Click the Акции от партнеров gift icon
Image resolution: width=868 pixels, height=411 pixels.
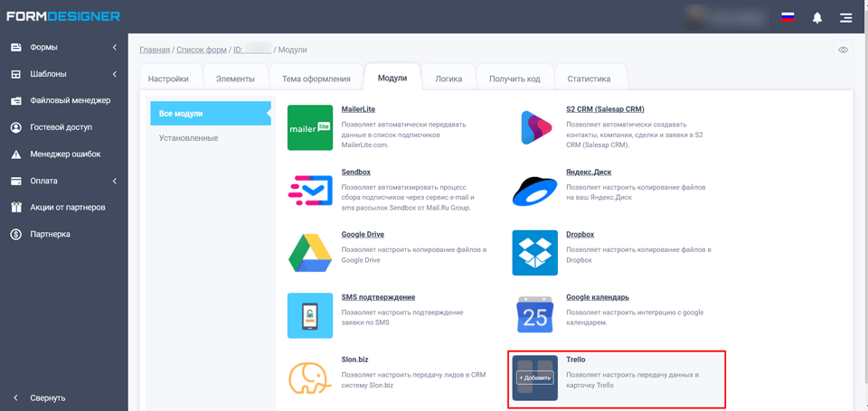[16, 208]
